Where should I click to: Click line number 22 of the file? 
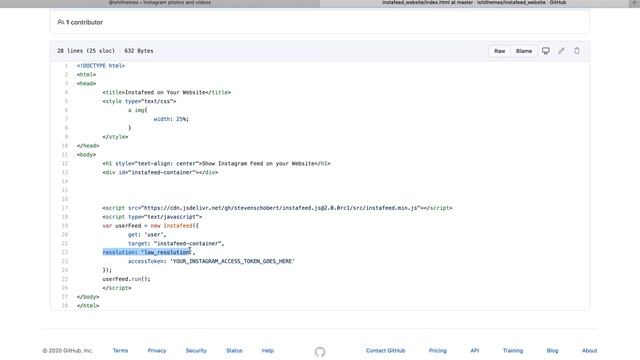click(64, 252)
